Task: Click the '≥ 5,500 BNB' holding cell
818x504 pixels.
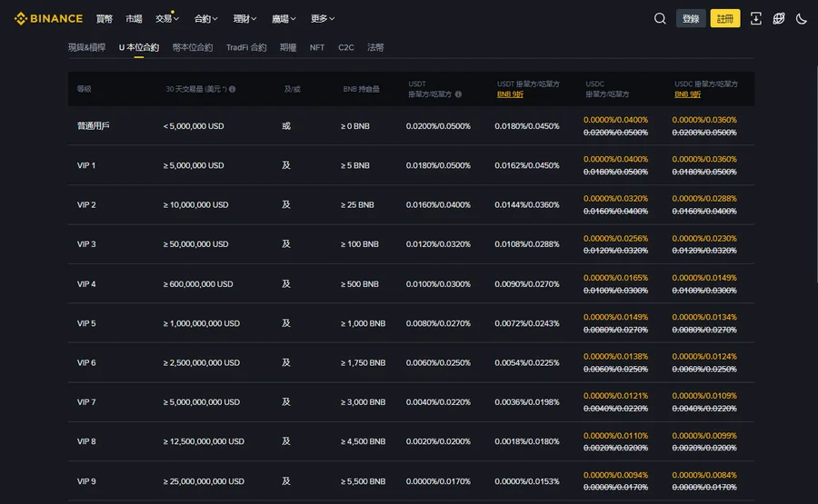Action: (x=363, y=481)
